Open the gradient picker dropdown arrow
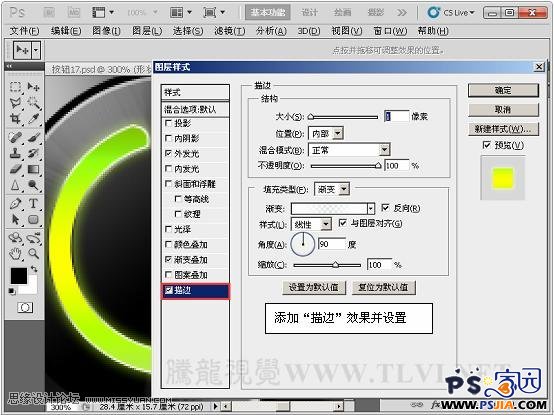554x415 pixels. (370, 209)
